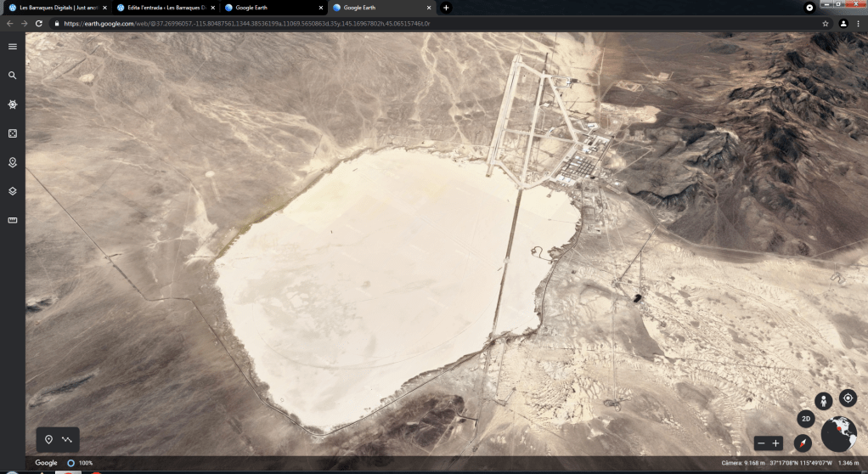Image resolution: width=868 pixels, height=474 pixels.
Task: Zoom in with the plus button
Action: point(775,443)
